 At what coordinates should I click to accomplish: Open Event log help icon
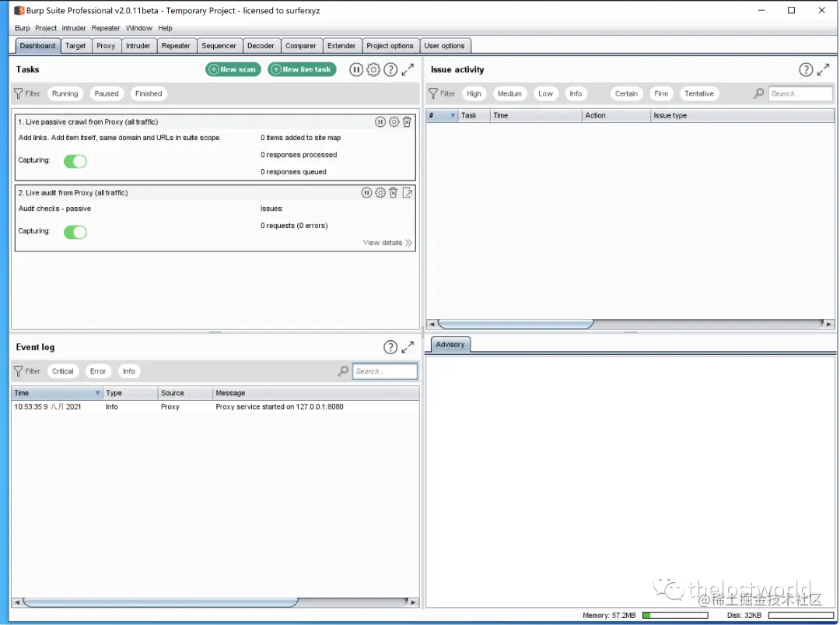[390, 347]
